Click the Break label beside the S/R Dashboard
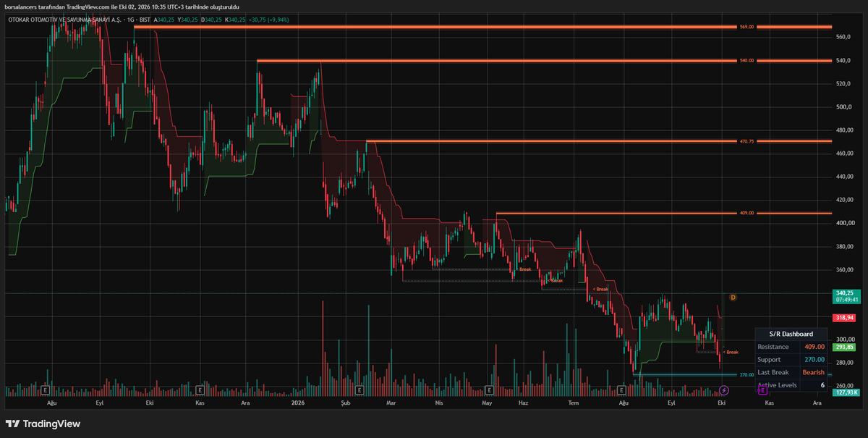 coord(731,352)
